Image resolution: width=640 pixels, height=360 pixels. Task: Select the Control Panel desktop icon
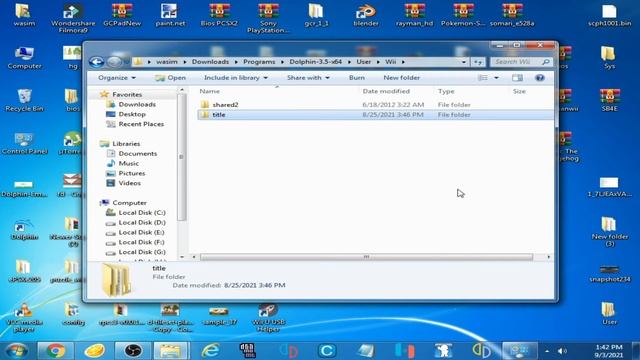point(24,143)
